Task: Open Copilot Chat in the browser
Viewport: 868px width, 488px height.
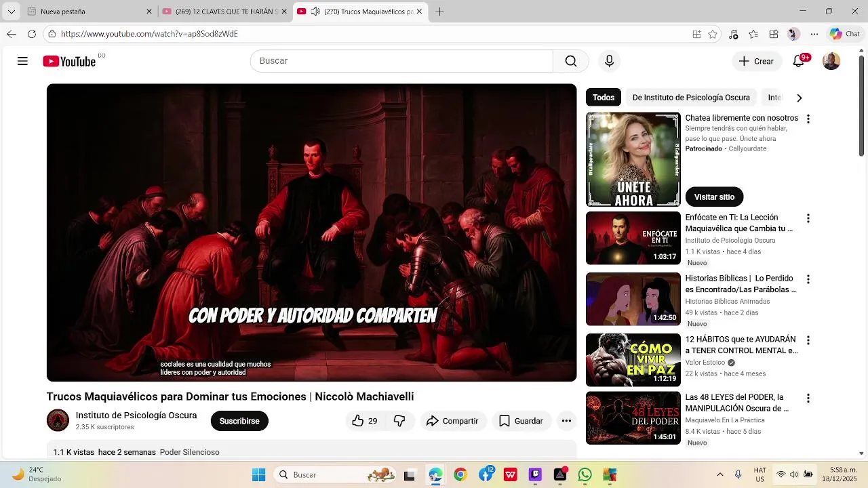Action: tap(844, 34)
